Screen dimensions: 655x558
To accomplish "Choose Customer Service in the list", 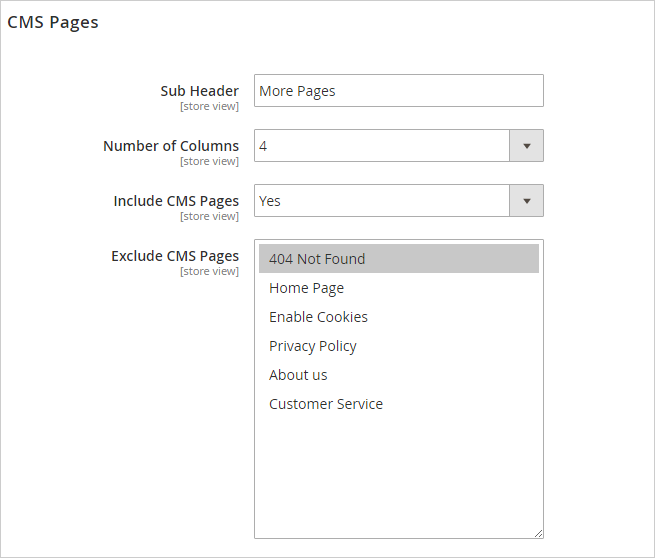I will pyautogui.click(x=326, y=404).
